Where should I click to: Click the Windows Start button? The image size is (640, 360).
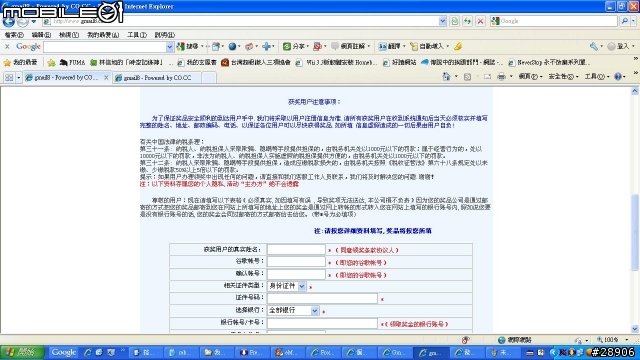pyautogui.click(x=22, y=352)
